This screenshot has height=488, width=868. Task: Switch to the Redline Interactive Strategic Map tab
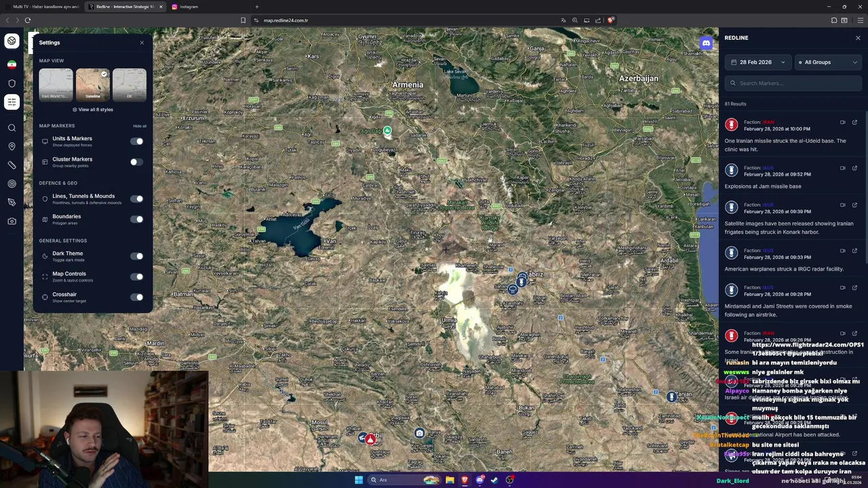click(125, 7)
